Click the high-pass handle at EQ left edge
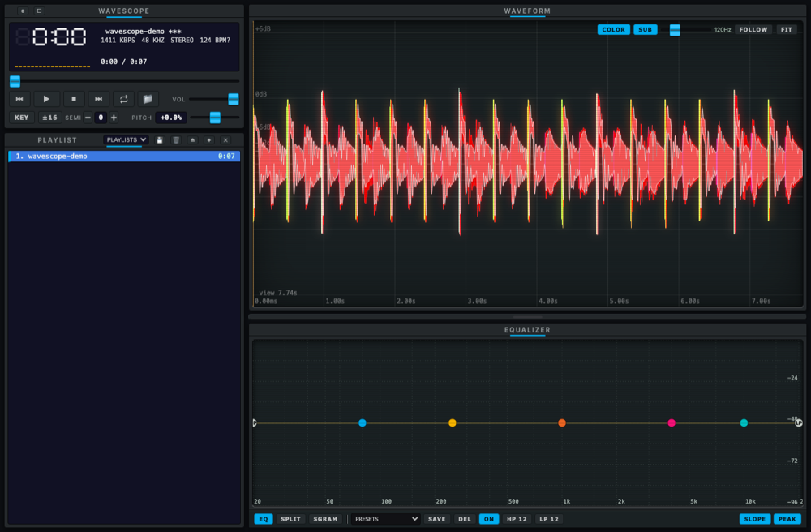 [255, 423]
